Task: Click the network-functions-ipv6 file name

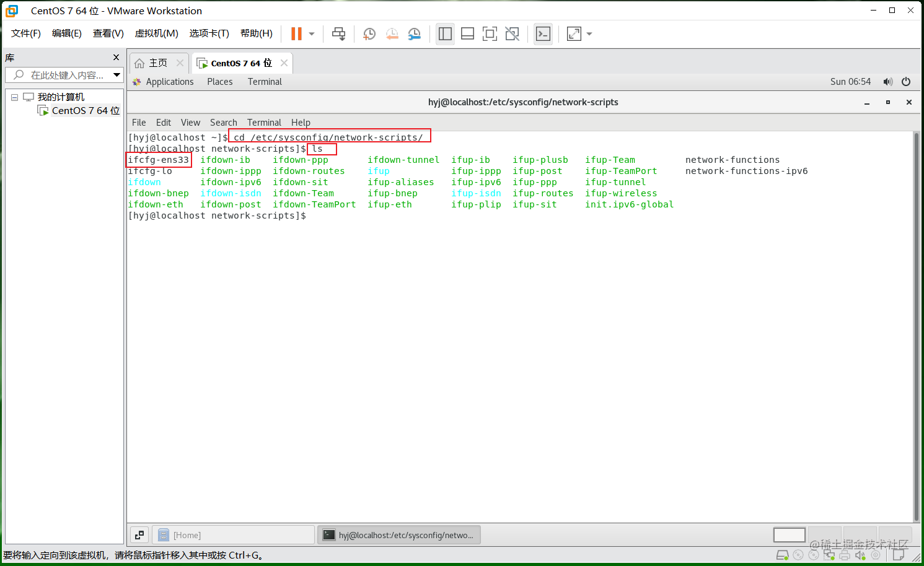Action: tap(746, 171)
